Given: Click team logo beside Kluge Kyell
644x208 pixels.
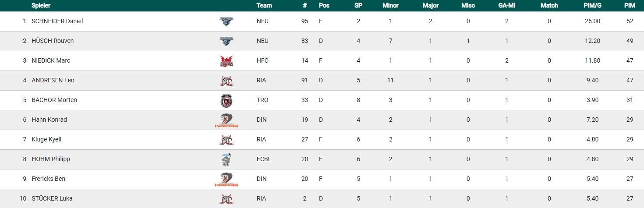Looking at the screenshot, I should pyautogui.click(x=226, y=140).
